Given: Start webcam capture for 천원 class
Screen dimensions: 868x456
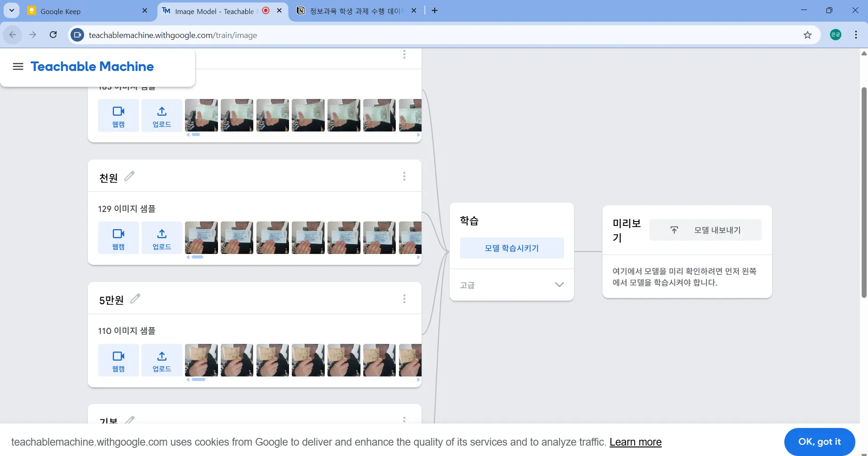Looking at the screenshot, I should (x=119, y=238).
